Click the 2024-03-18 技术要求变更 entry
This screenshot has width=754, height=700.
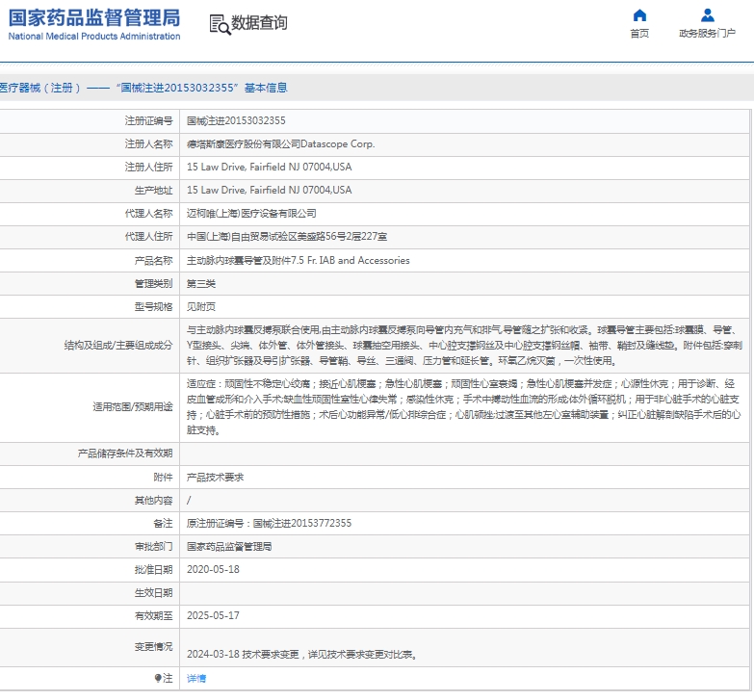[301, 655]
